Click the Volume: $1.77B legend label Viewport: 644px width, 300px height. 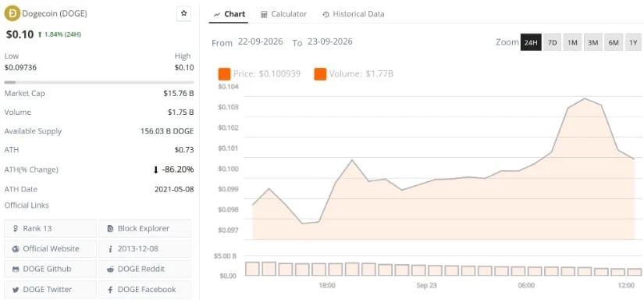tap(361, 74)
